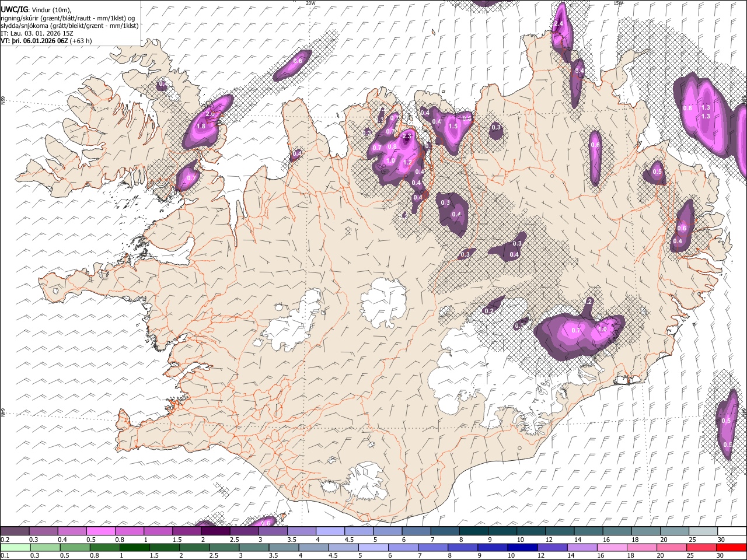Click the 30 label under bottom legend row
Viewport: 747px width, 560px height.
coord(720,555)
